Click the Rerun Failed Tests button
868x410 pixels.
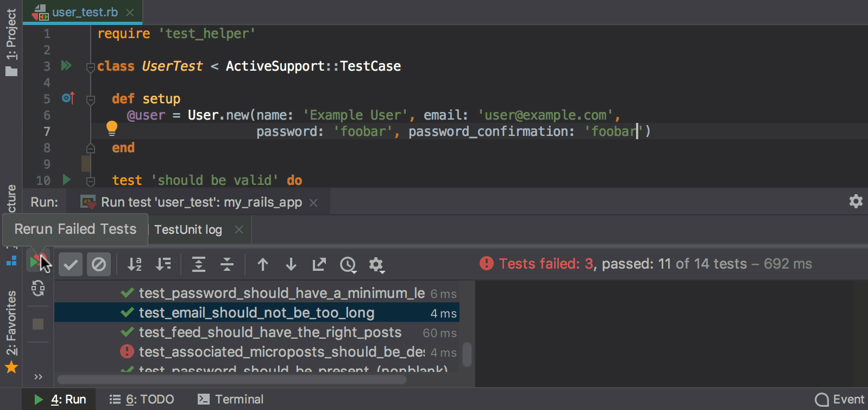click(37, 262)
